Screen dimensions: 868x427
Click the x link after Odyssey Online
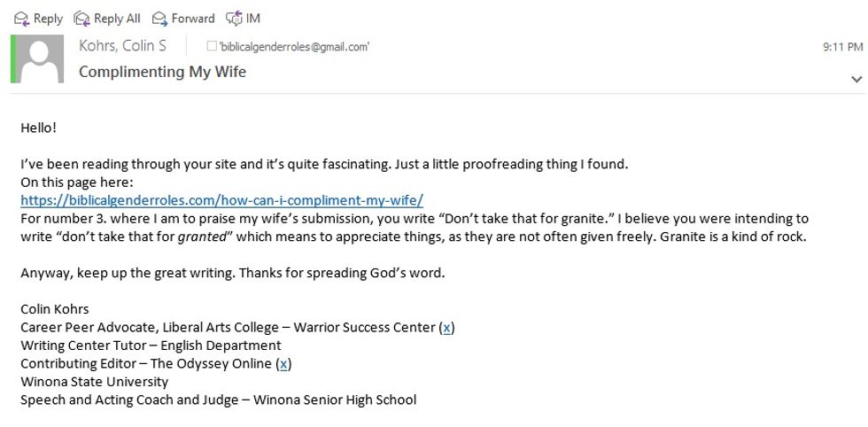pyautogui.click(x=283, y=363)
